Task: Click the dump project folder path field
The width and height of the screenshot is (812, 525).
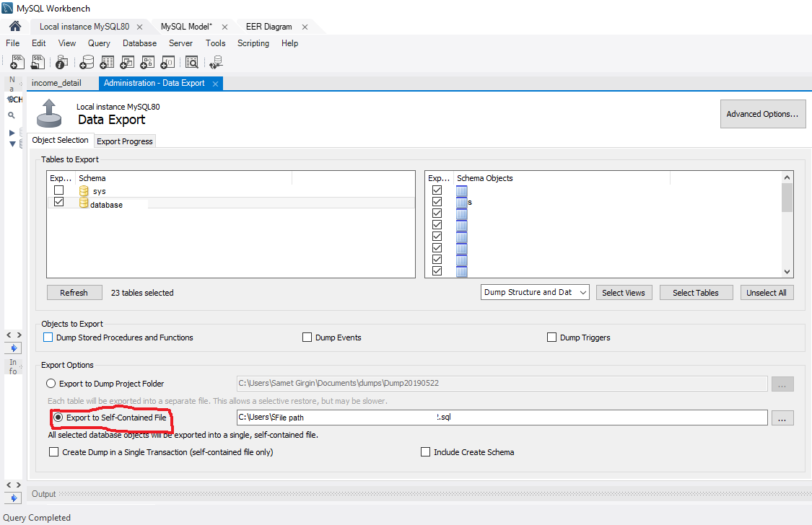Action: pos(502,383)
